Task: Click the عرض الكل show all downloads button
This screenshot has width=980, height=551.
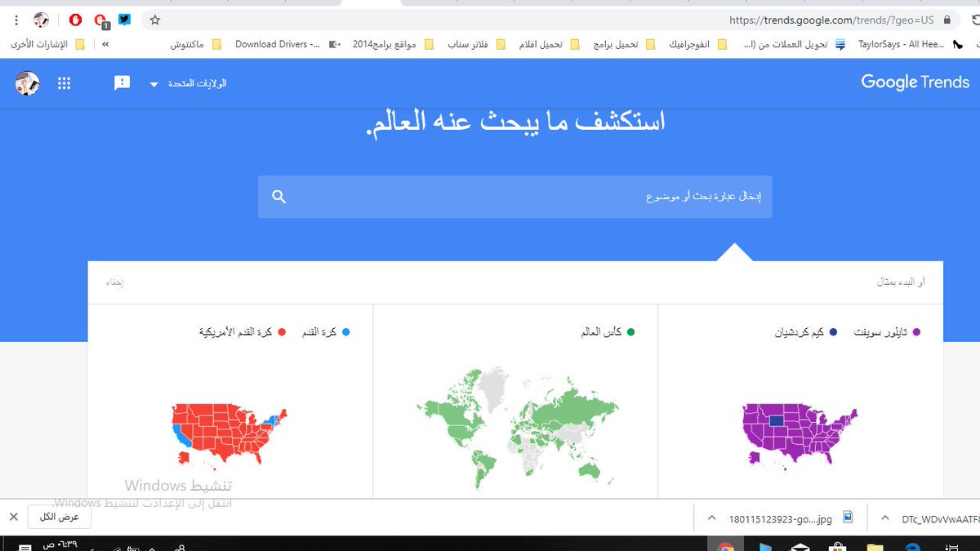Action: pos(60,517)
